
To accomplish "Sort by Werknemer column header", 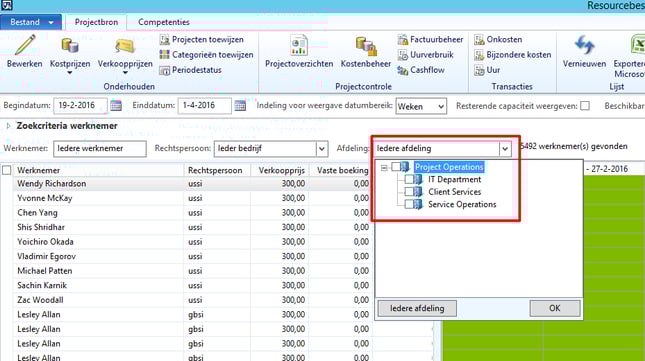I will click(99, 170).
